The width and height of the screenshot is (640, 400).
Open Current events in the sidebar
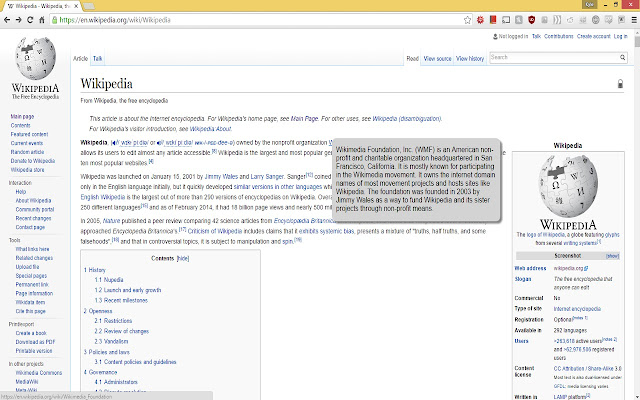tap(27, 143)
